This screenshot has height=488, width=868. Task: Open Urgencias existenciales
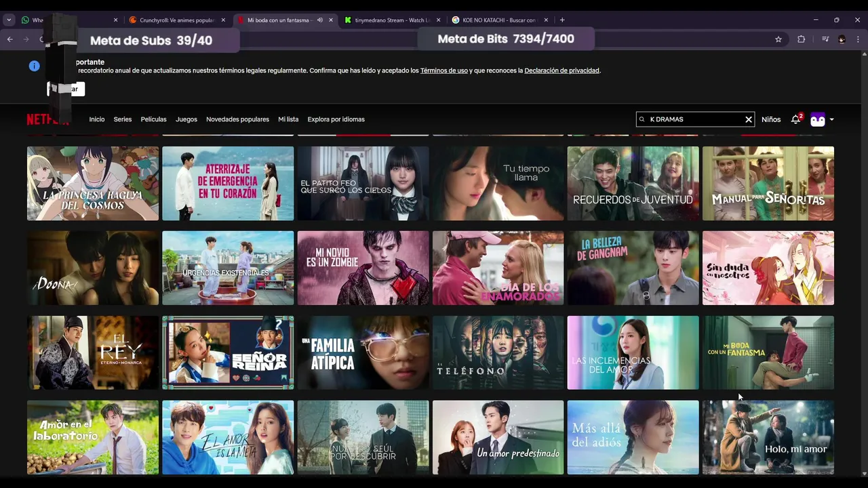coord(228,268)
